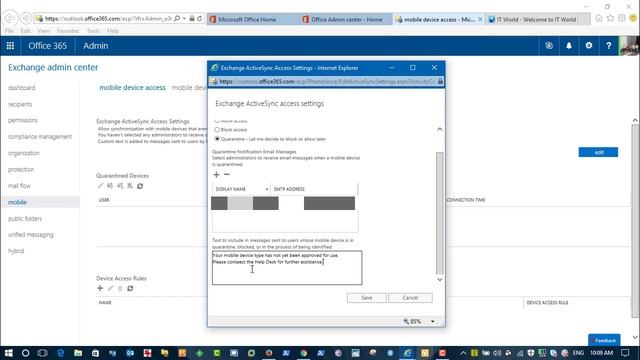Refresh the Quarantined Devices list
This screenshot has height=360, width=640.
point(140,186)
